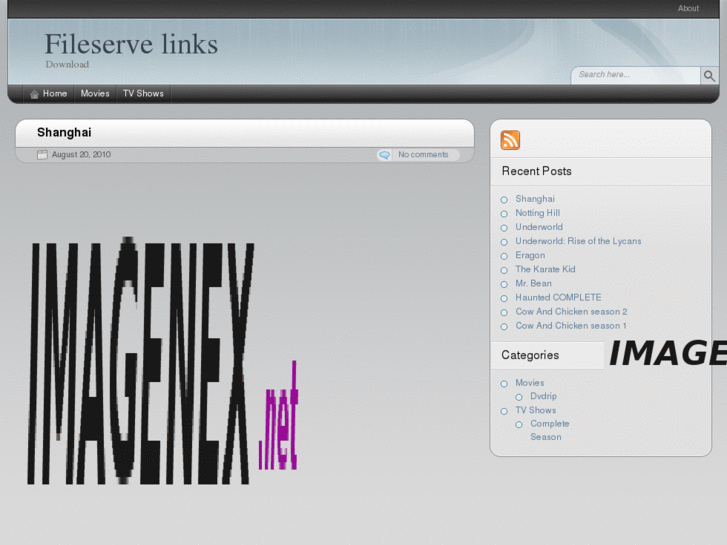This screenshot has height=545, width=727.
Task: Open the About link in the top bar
Action: pos(688,8)
